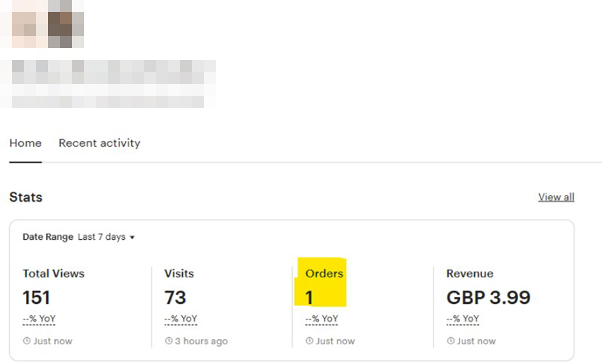
Task: Open the View all stats link
Action: [x=556, y=197]
